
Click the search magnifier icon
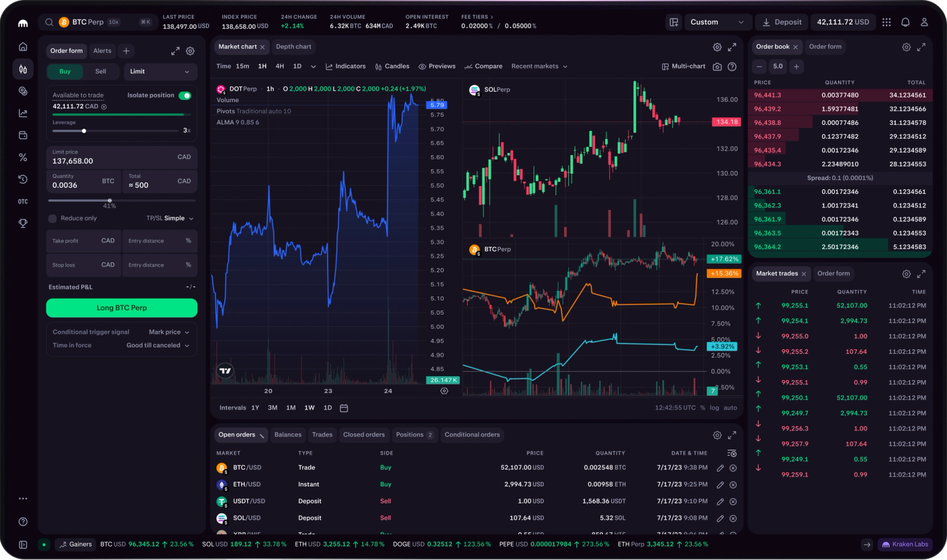tap(49, 22)
